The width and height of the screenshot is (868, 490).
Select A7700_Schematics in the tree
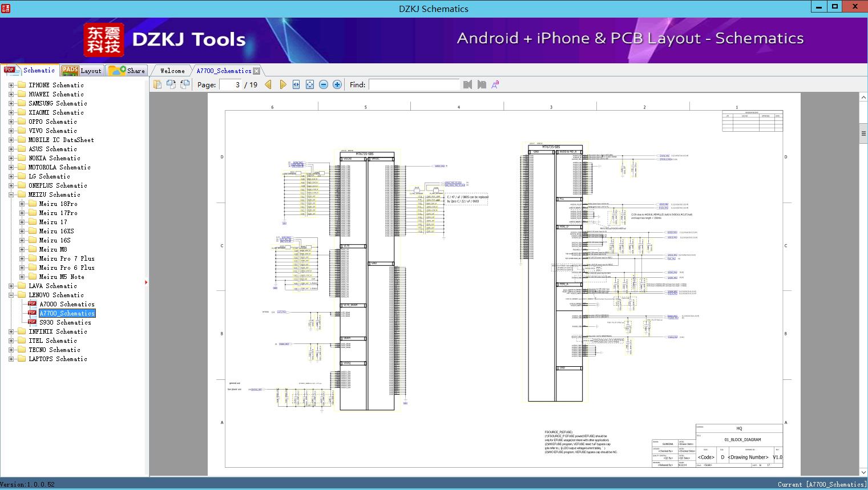coord(67,313)
